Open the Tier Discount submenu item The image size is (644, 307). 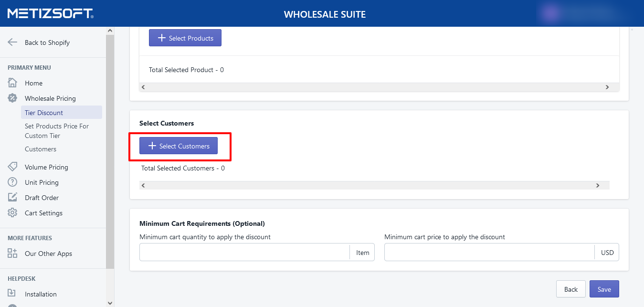coord(44,113)
